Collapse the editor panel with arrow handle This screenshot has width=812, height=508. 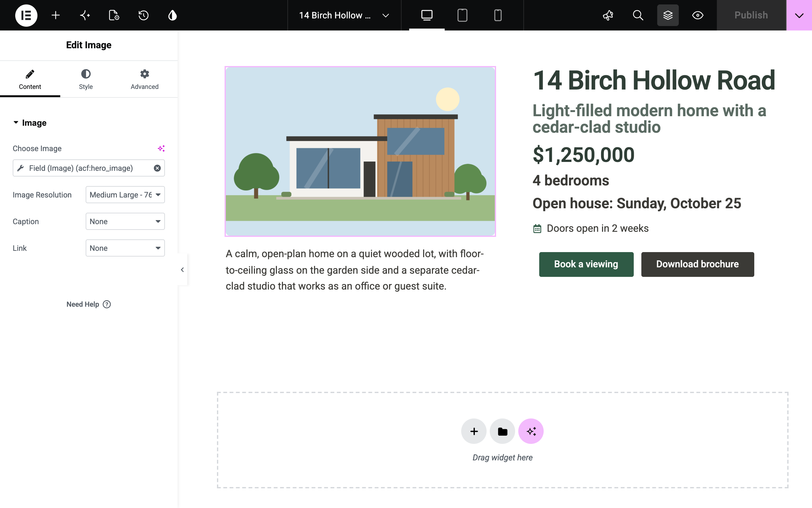point(182,270)
